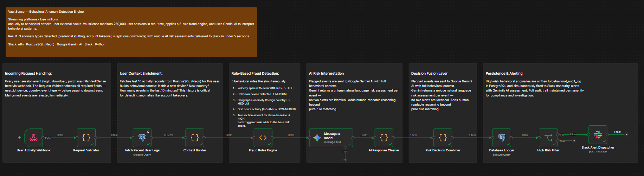Add a node after Slack Alert Dispatcher

point(626,134)
